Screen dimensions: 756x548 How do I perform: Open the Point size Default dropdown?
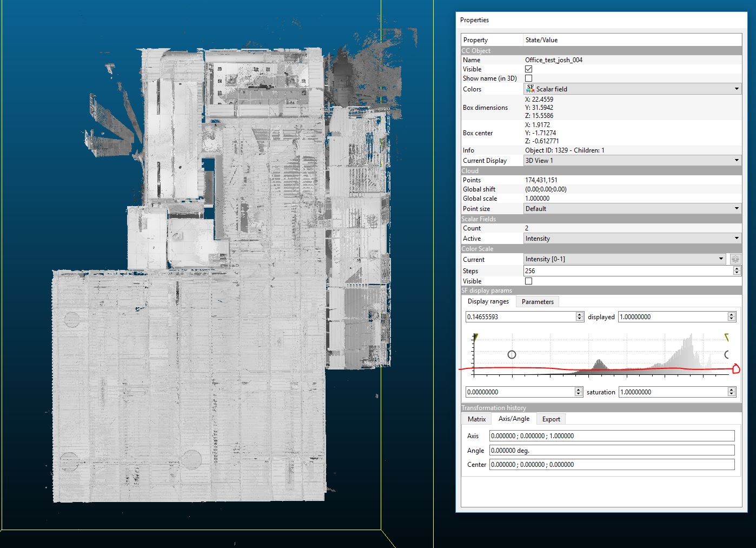tap(632, 209)
